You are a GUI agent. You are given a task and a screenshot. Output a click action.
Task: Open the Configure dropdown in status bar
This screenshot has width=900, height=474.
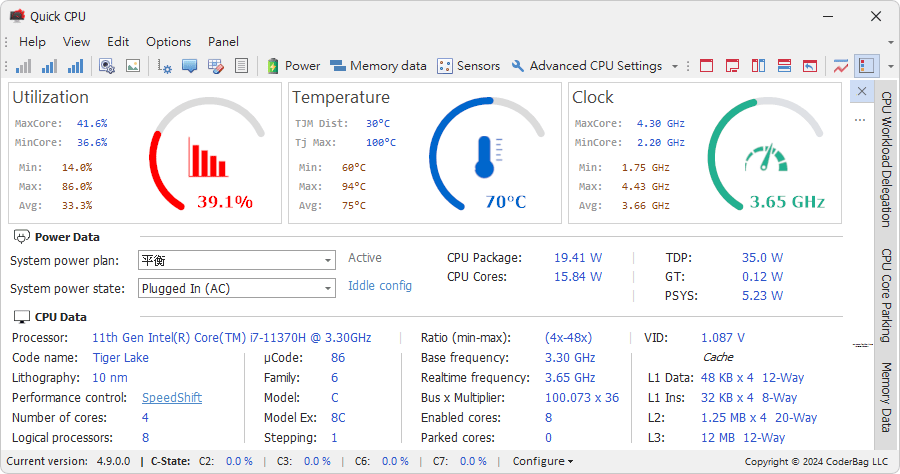[x=542, y=461]
